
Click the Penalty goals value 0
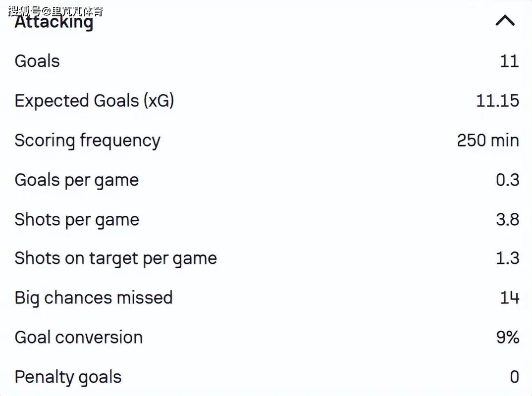[515, 377]
